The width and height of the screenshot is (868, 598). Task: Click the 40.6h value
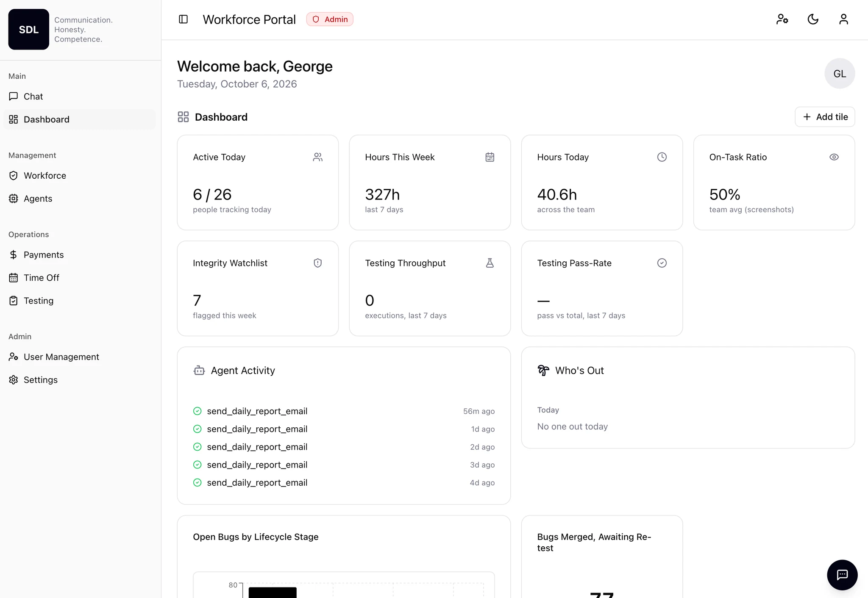tap(557, 194)
